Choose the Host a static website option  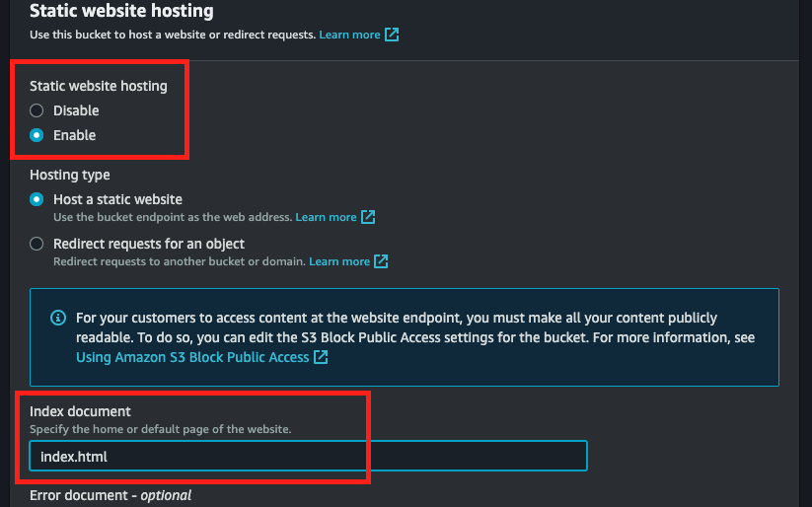(x=37, y=199)
